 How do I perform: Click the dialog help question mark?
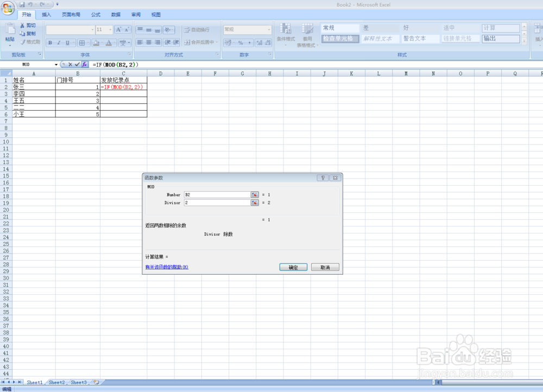323,178
